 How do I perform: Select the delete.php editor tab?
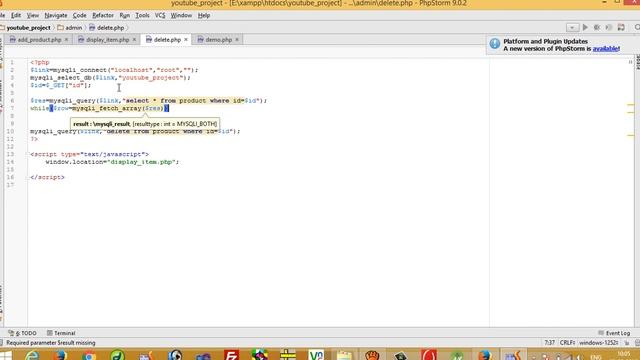pyautogui.click(x=167, y=40)
